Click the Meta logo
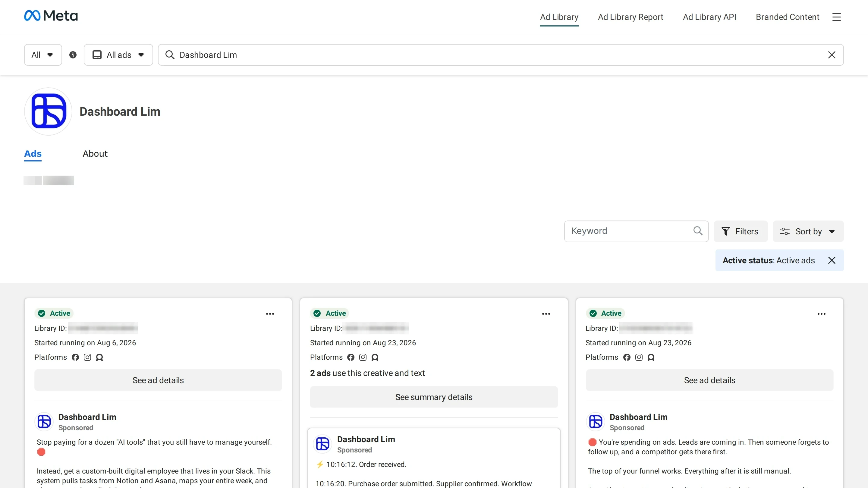 51,15
